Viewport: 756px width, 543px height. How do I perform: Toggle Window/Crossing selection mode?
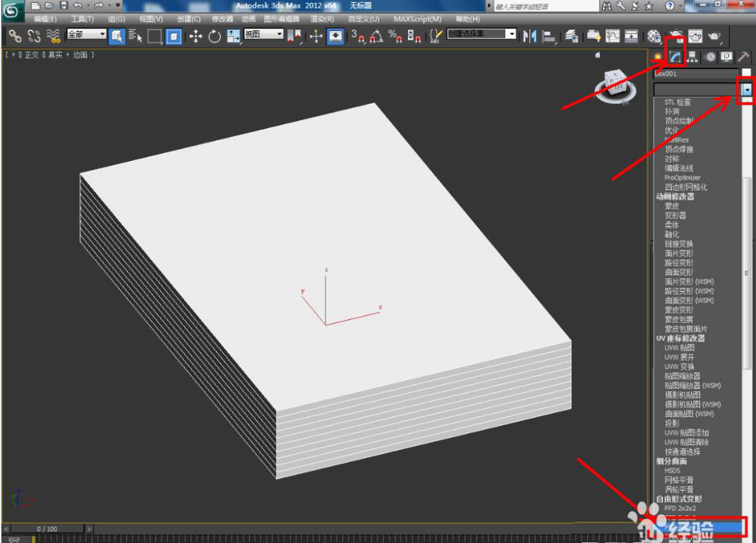tap(174, 35)
